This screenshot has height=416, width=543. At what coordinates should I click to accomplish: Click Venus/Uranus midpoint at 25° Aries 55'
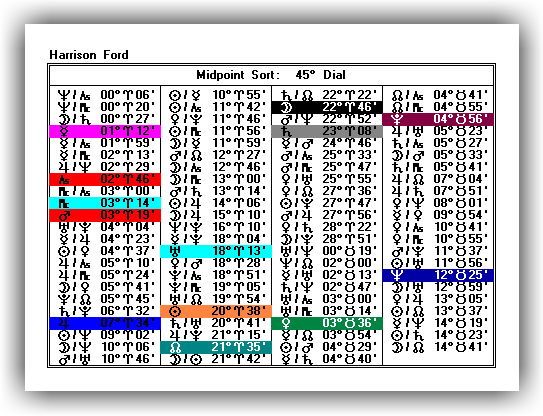tap(328, 179)
